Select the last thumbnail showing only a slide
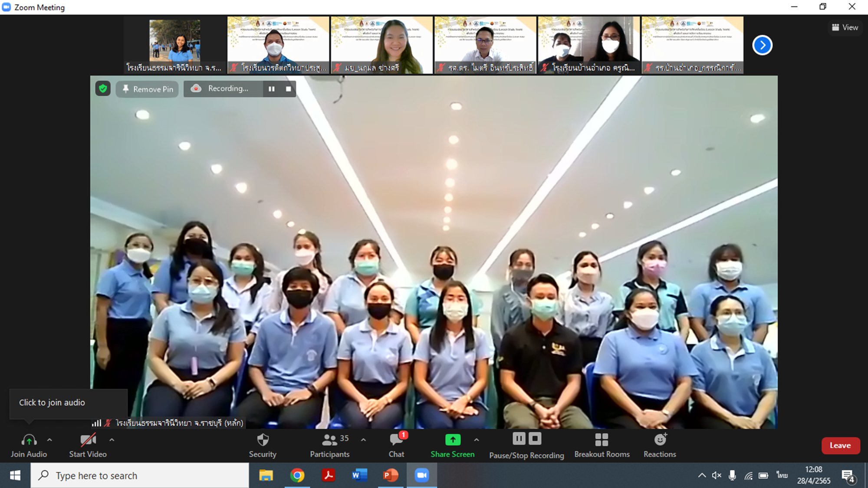 click(692, 45)
